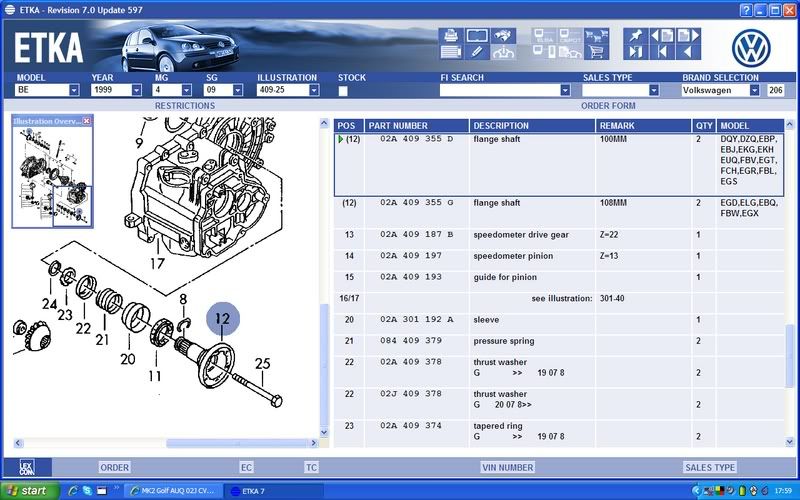800x500 pixels.
Task: Open the SG dropdown
Action: tap(237, 90)
